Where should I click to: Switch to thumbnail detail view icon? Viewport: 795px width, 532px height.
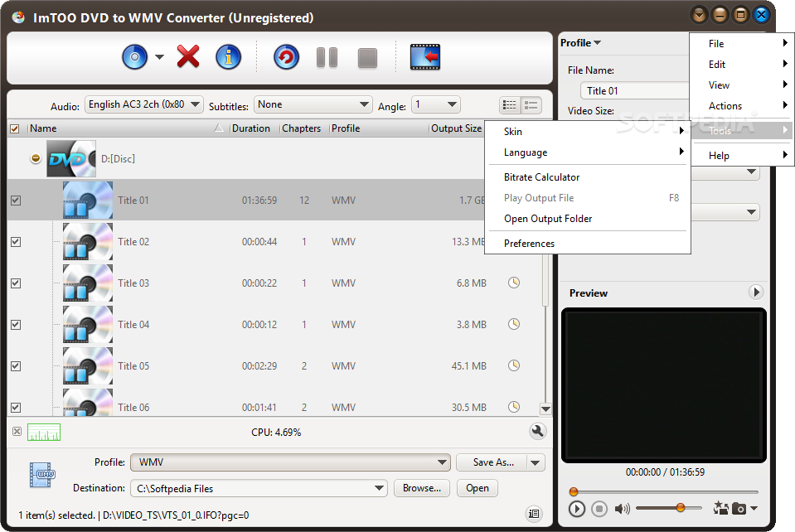531,105
